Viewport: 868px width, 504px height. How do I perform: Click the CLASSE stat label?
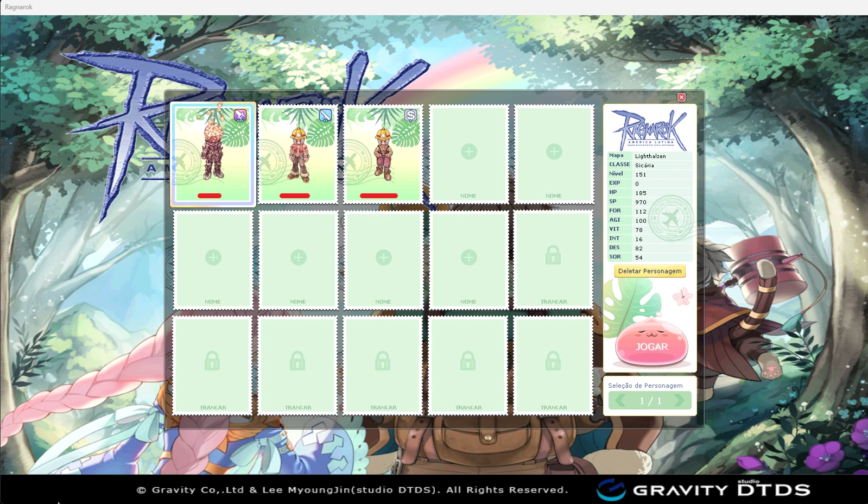[619, 165]
